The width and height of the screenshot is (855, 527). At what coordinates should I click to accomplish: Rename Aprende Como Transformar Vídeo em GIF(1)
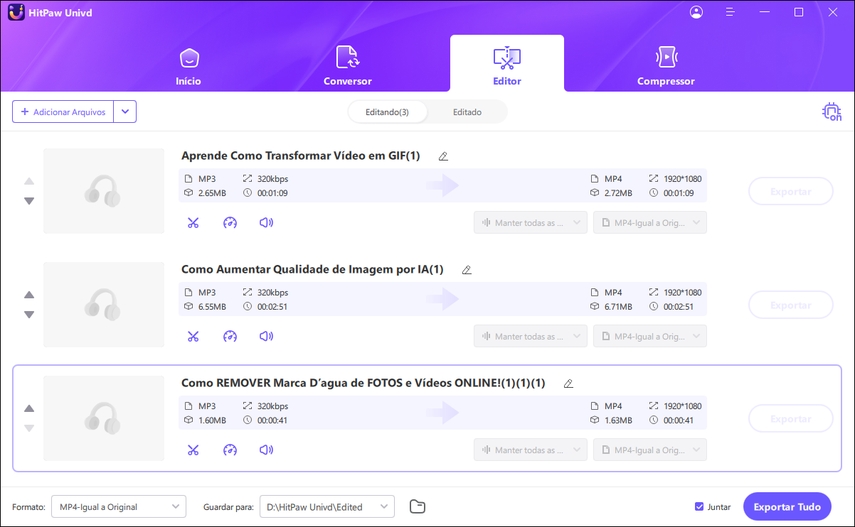click(x=443, y=157)
